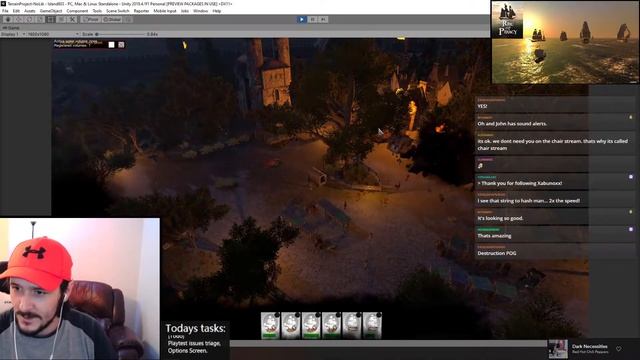Open the Tools menu
640x360 pixels.
(x=97, y=11)
